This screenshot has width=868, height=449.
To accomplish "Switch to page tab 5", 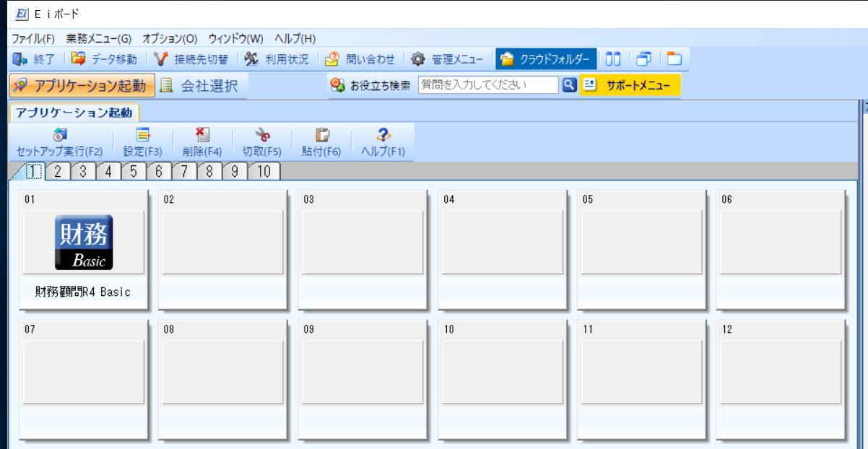I will [133, 172].
